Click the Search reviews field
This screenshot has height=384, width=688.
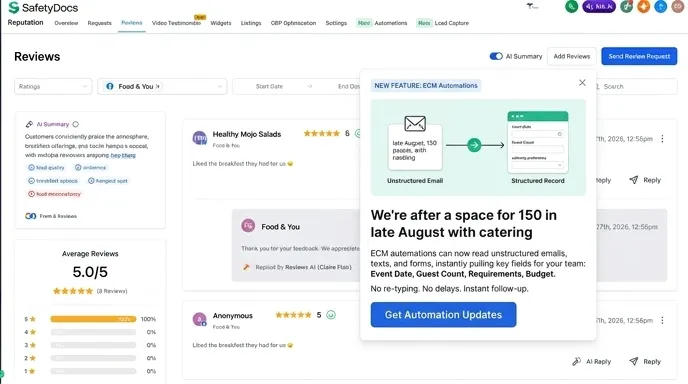635,86
